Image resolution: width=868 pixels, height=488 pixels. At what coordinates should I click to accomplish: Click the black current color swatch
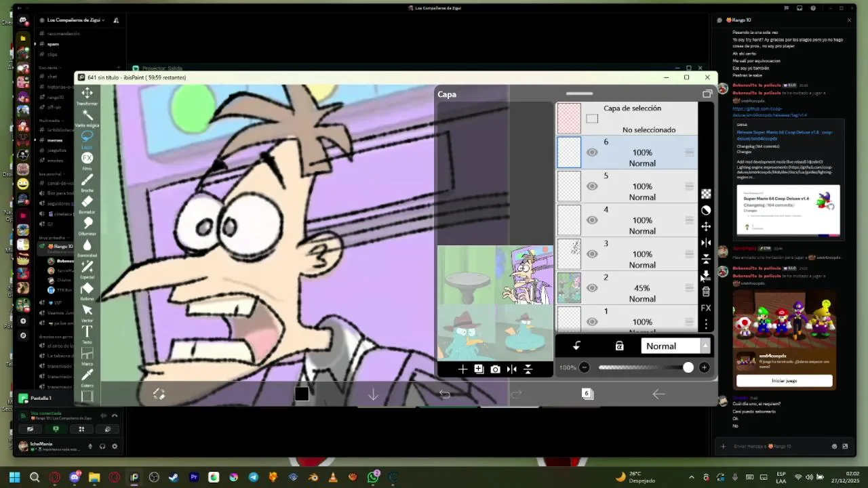point(302,394)
